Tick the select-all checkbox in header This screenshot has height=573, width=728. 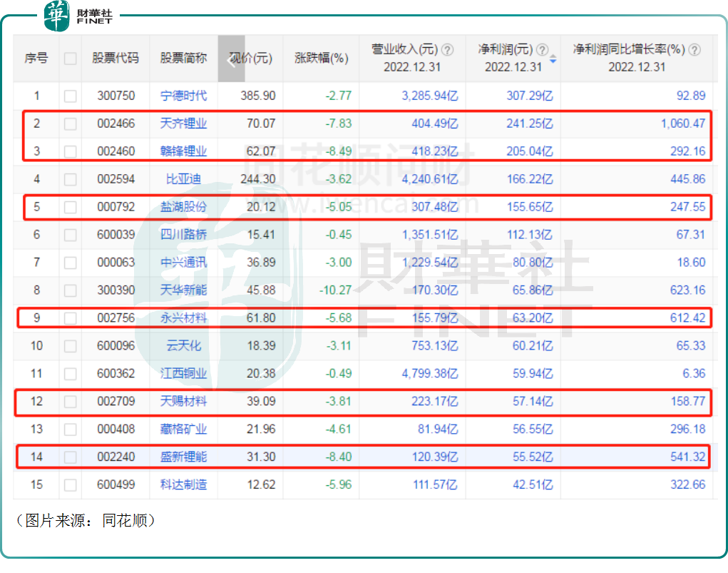click(x=70, y=59)
